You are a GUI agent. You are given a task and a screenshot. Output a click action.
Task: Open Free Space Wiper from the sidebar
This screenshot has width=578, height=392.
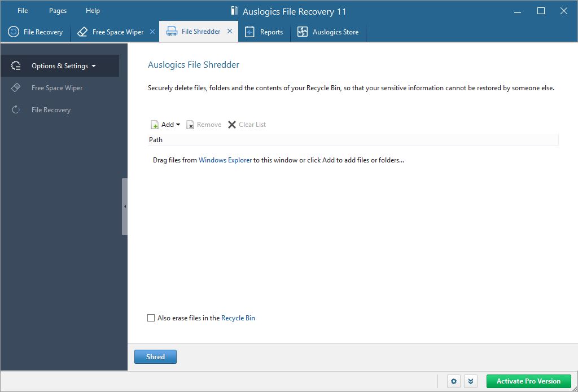(57, 87)
